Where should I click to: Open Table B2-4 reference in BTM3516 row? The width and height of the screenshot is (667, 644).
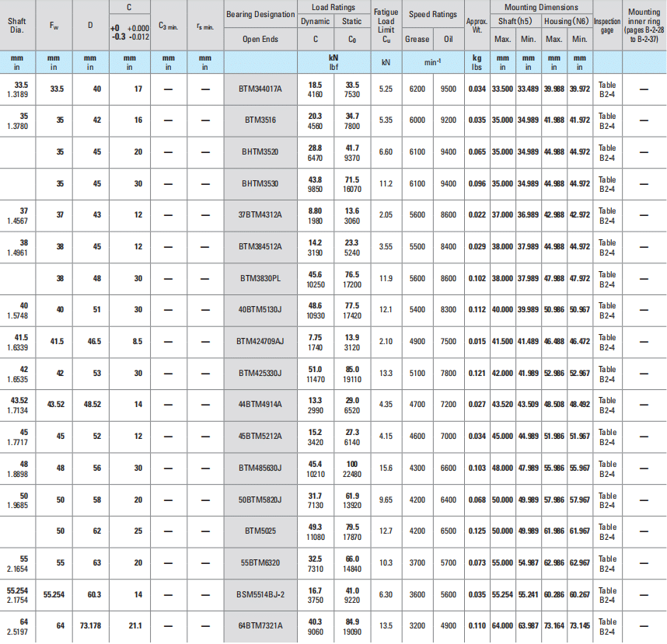[606, 120]
